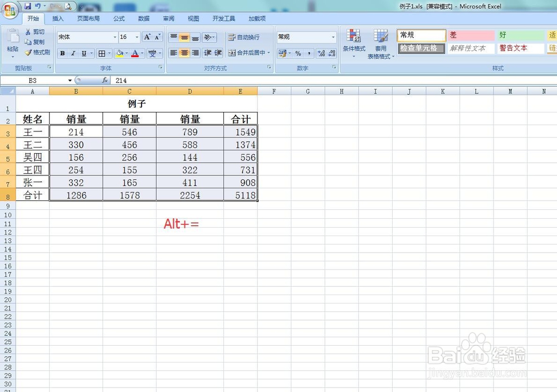Click the insert function fx icon
Screen dimensions: 557x392
(x=105, y=80)
